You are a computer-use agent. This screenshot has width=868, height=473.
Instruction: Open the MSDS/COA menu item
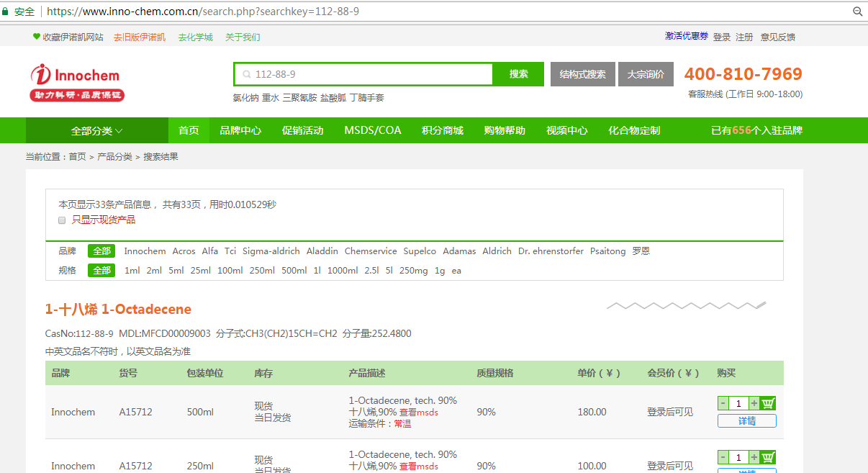tap(372, 131)
